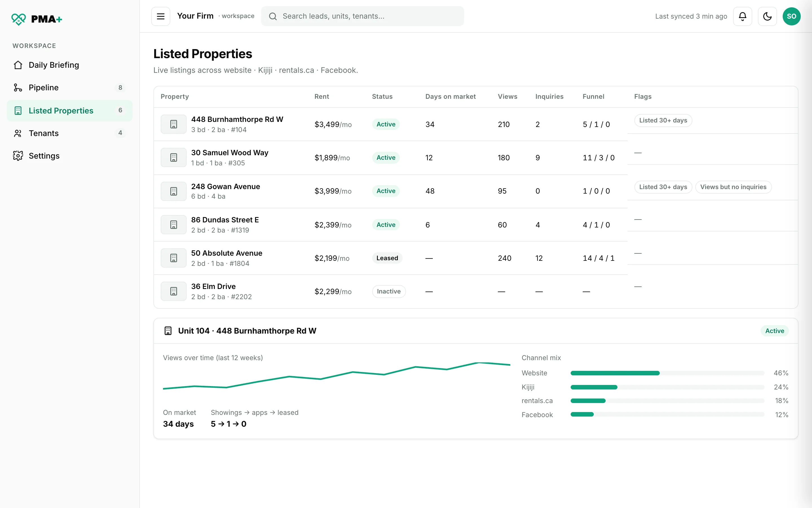Click the 50 Absolute Avenue building thumbnail

click(173, 258)
